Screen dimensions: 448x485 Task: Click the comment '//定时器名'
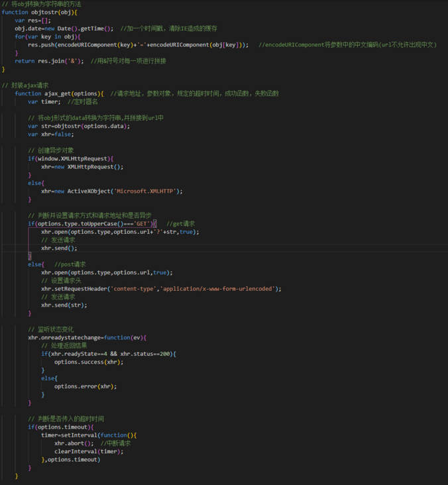point(83,102)
